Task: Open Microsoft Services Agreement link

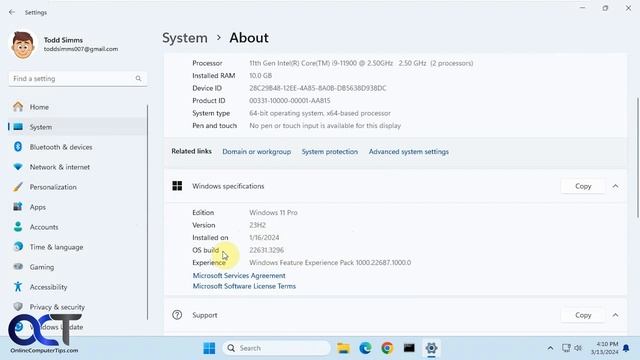Action: click(239, 276)
